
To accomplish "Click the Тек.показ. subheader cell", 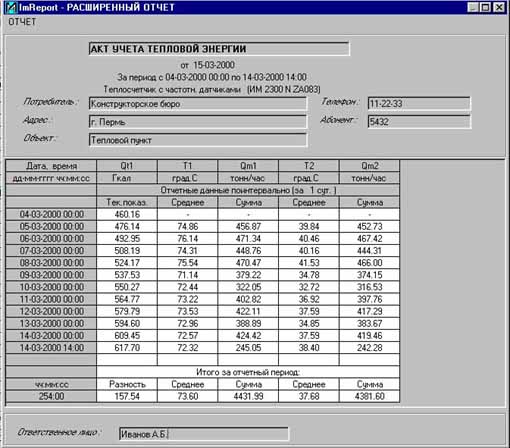I will coord(127,202).
